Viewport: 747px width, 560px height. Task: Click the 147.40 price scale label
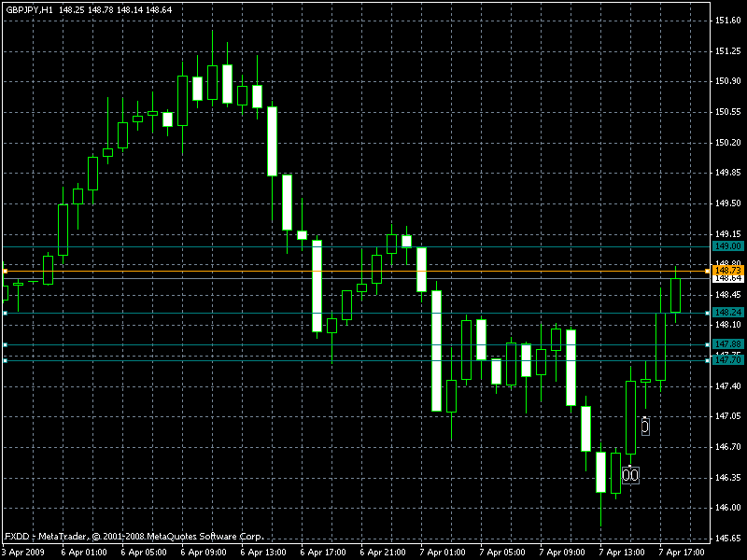(728, 386)
